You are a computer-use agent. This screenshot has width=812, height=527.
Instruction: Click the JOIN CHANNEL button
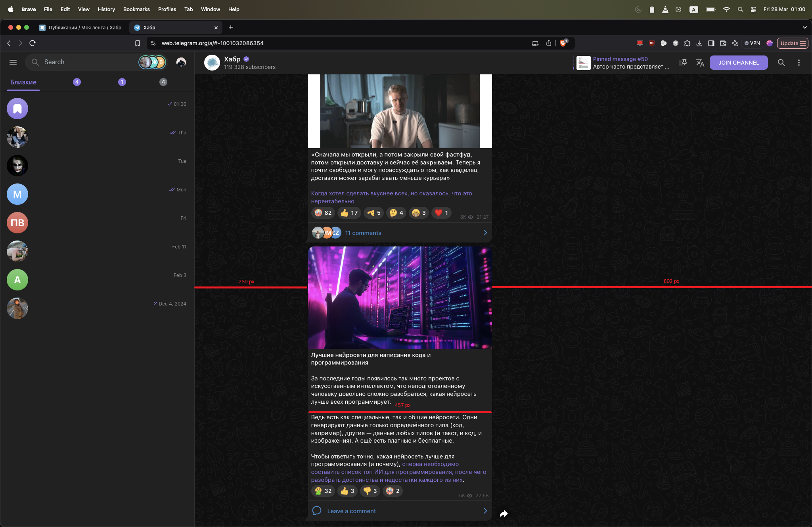pos(738,63)
